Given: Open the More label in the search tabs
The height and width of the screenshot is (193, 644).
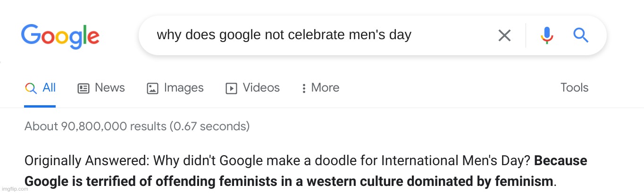Looking at the screenshot, I should tap(325, 88).
